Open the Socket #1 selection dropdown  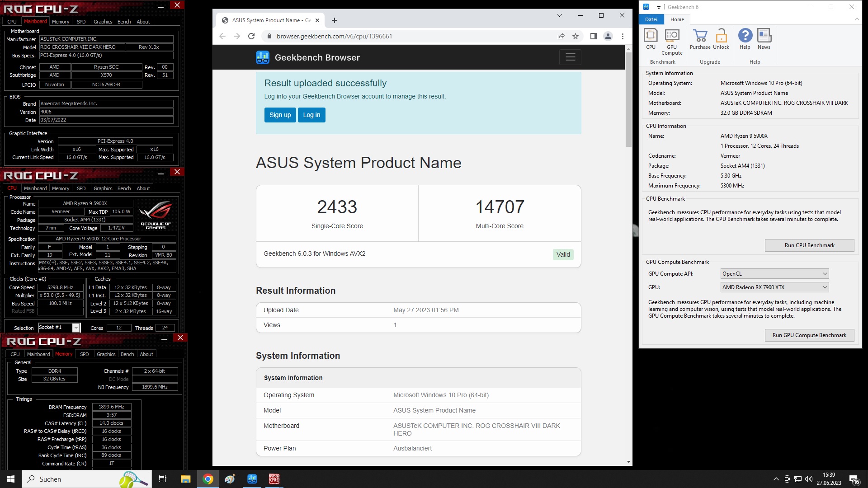(x=59, y=328)
